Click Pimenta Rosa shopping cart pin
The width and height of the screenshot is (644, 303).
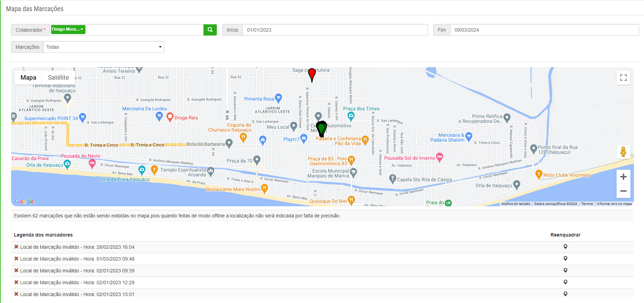coord(278,98)
